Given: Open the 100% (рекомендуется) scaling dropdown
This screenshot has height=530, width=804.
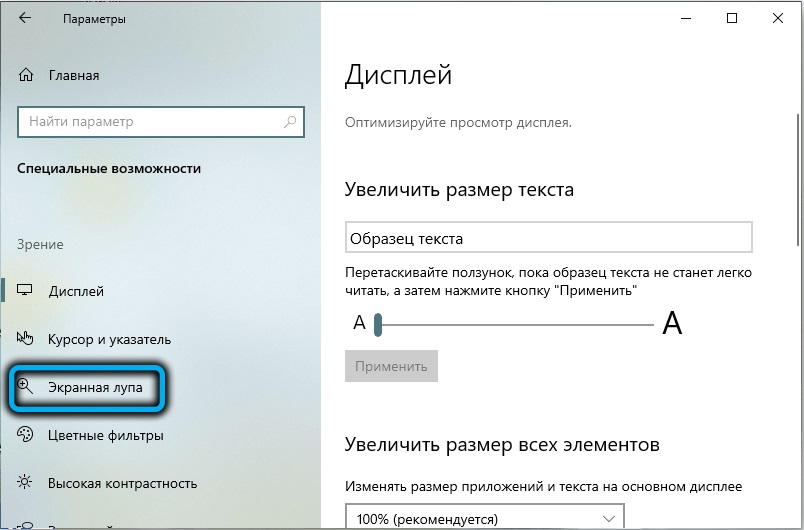Looking at the screenshot, I should pyautogui.click(x=485, y=518).
